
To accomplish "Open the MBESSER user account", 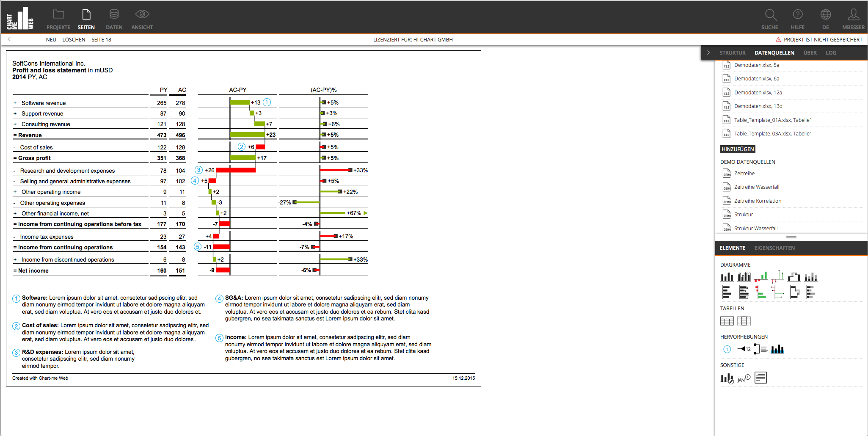I will (x=854, y=19).
